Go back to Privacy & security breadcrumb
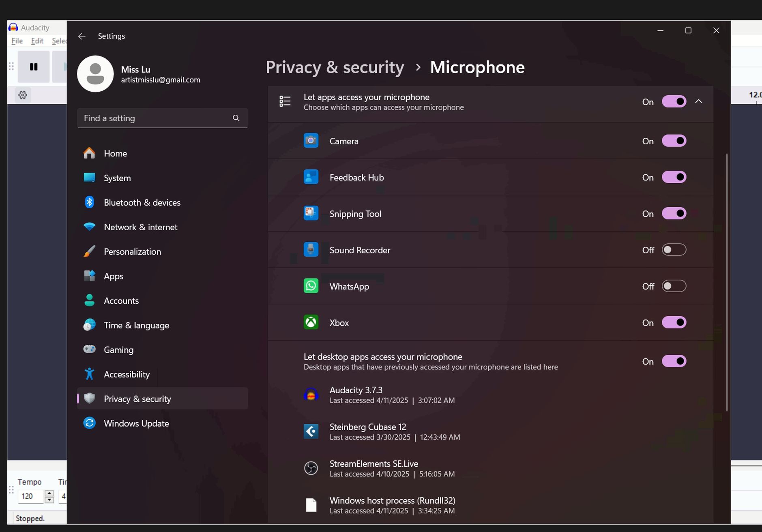762x532 pixels. (x=335, y=67)
